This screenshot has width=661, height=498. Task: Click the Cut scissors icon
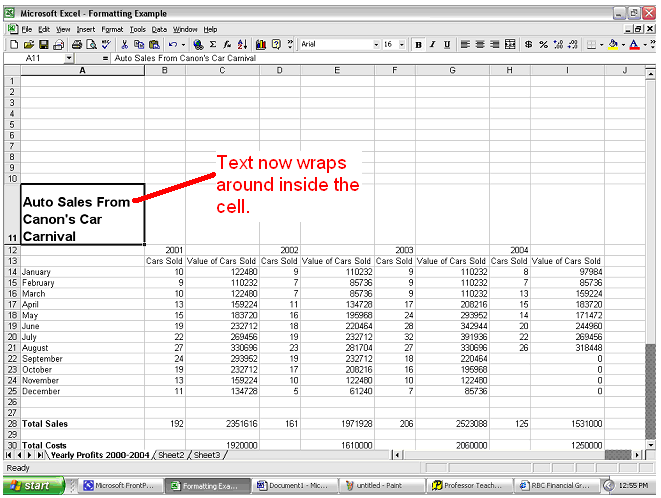click(x=125, y=45)
